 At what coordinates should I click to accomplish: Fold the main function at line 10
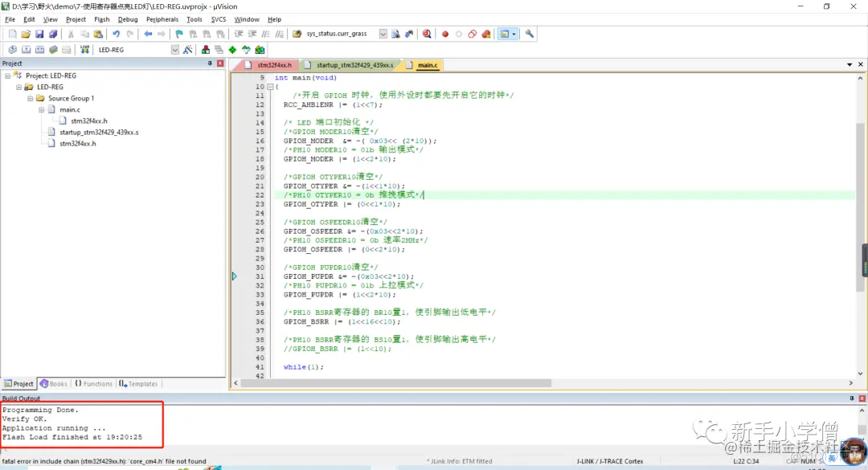click(x=270, y=87)
